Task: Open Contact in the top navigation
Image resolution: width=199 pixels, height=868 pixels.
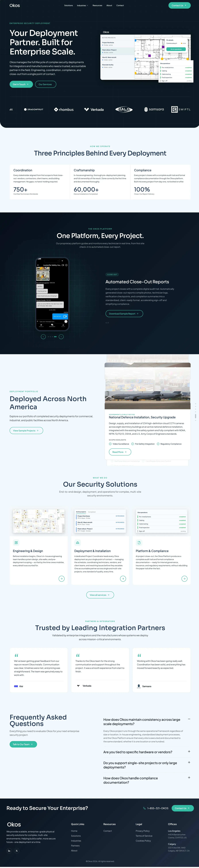Action: [120, 5]
